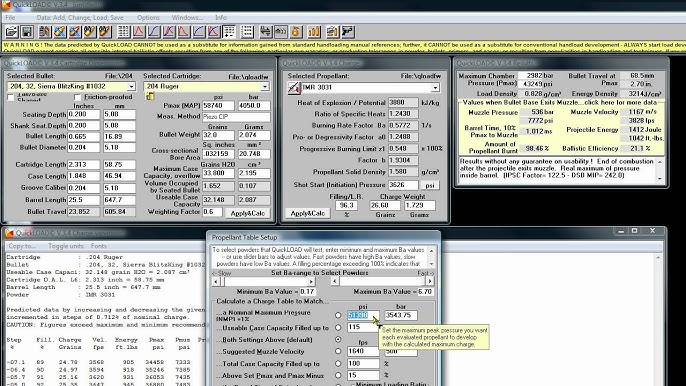Click the pistol toolbar icon

click(x=348, y=32)
